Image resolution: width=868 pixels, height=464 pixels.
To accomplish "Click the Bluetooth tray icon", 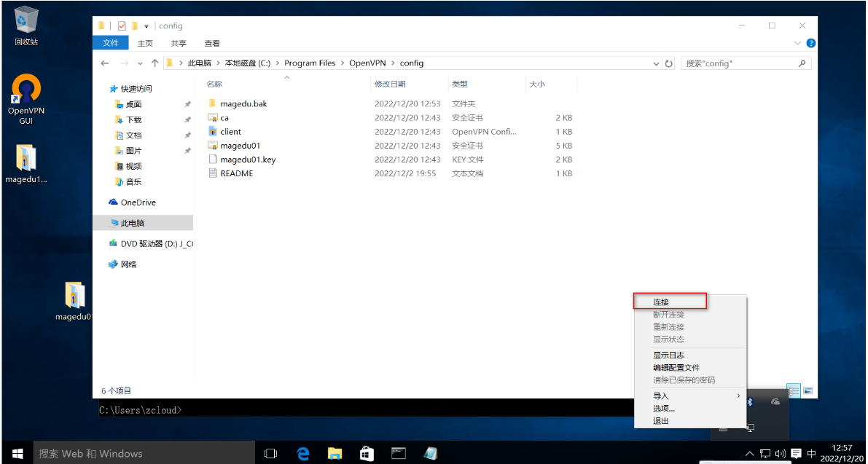I will [x=751, y=402].
